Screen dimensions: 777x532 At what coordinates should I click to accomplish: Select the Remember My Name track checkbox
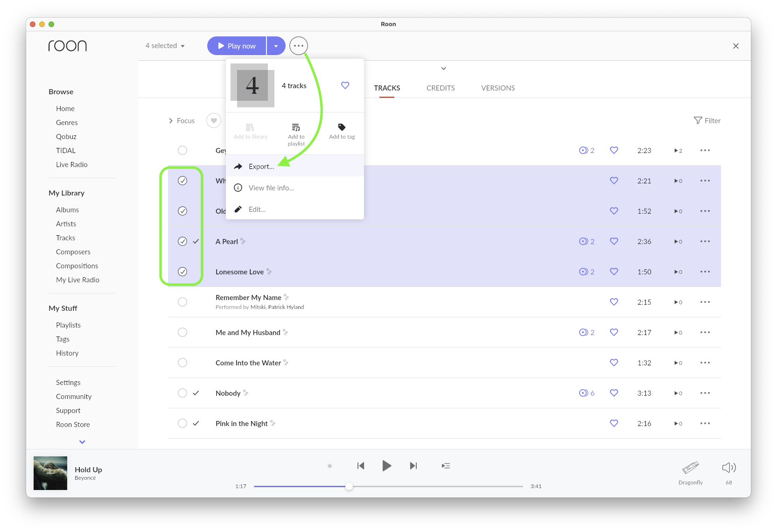pyautogui.click(x=182, y=302)
